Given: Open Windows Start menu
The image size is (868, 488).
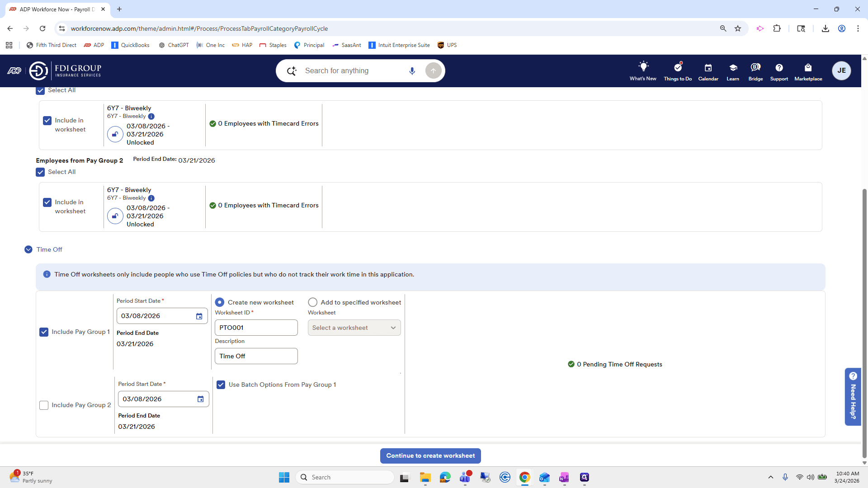Looking at the screenshot, I should [x=284, y=477].
